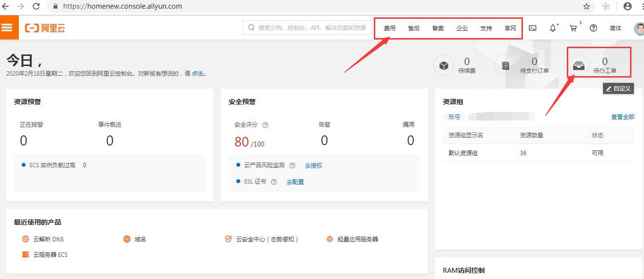Launch Cloud Shell terminal icon
The image size is (644, 279).
(x=533, y=28)
